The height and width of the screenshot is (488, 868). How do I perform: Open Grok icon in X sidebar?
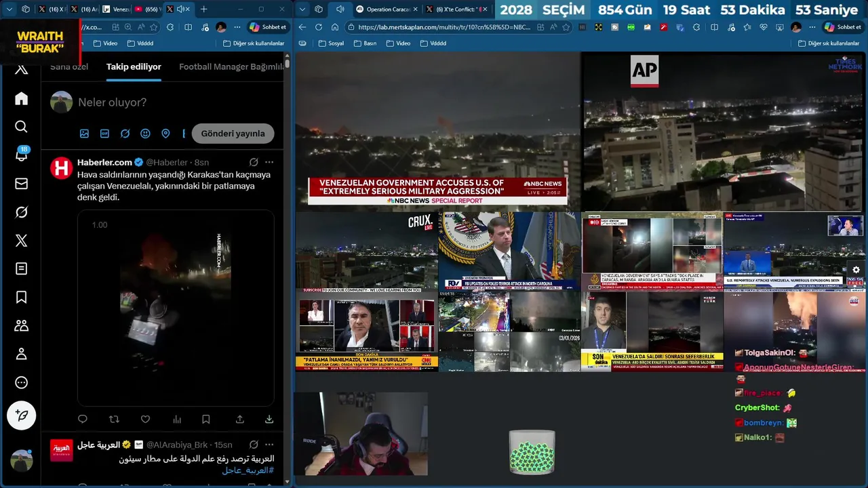pyautogui.click(x=21, y=212)
